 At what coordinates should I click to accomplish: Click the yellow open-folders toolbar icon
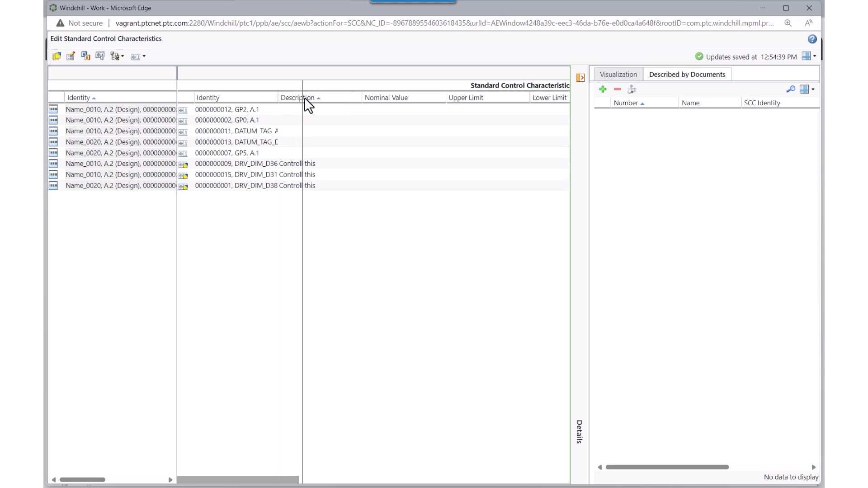tap(57, 56)
